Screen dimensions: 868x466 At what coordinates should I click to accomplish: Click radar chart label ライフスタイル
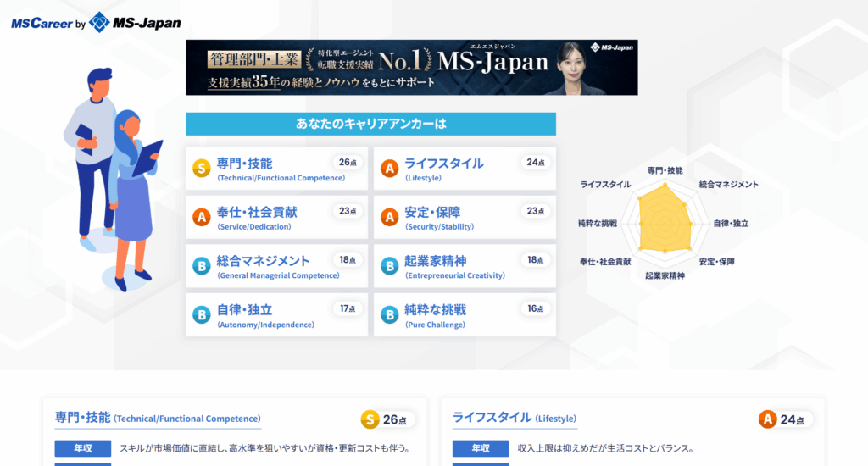[605, 185]
